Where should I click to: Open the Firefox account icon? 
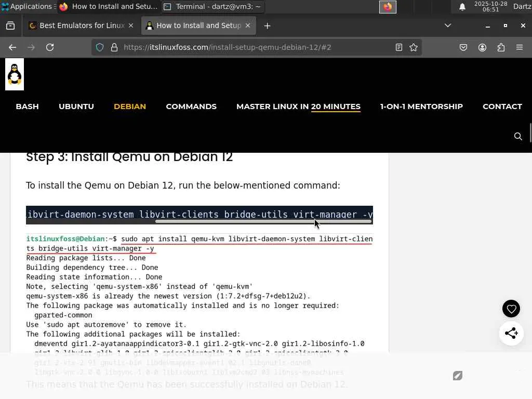[482, 47]
